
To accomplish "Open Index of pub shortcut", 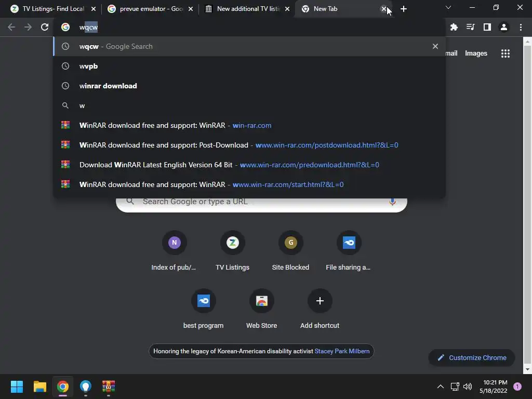I will point(174,251).
